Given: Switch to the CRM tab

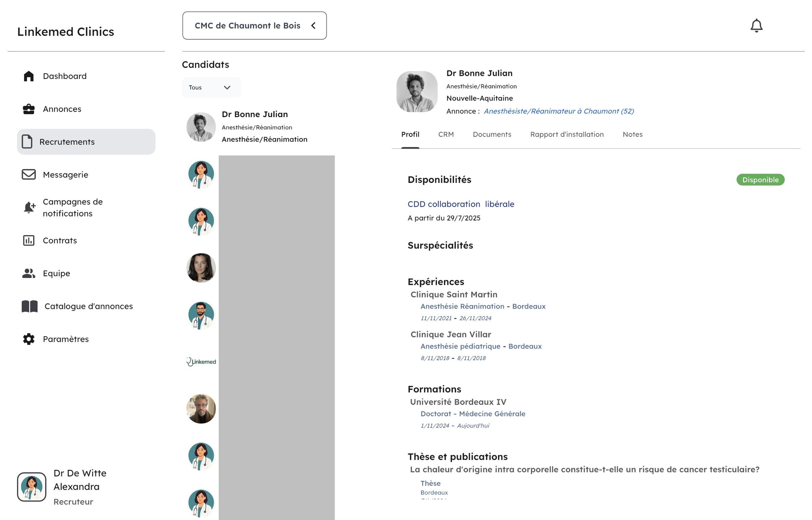Looking at the screenshot, I should click(x=446, y=134).
